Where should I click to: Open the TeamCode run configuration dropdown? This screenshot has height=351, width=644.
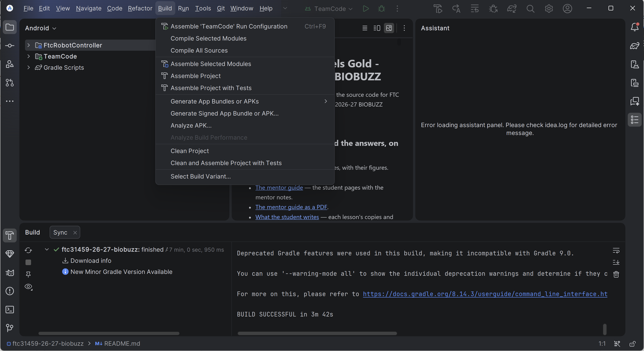[329, 9]
